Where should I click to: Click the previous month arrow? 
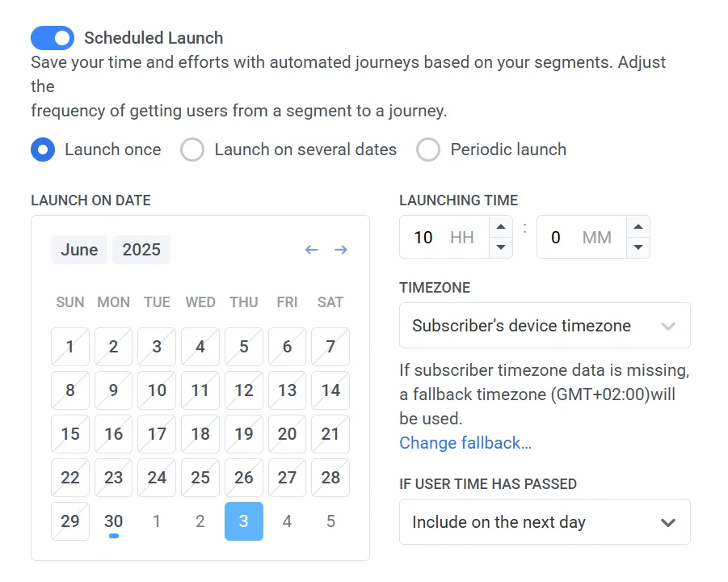pos(312,250)
